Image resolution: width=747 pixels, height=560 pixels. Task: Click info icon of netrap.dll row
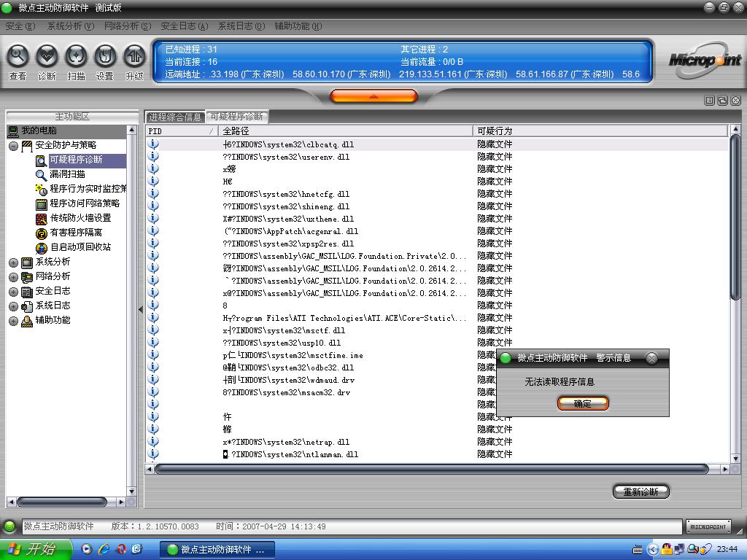pyautogui.click(x=153, y=441)
